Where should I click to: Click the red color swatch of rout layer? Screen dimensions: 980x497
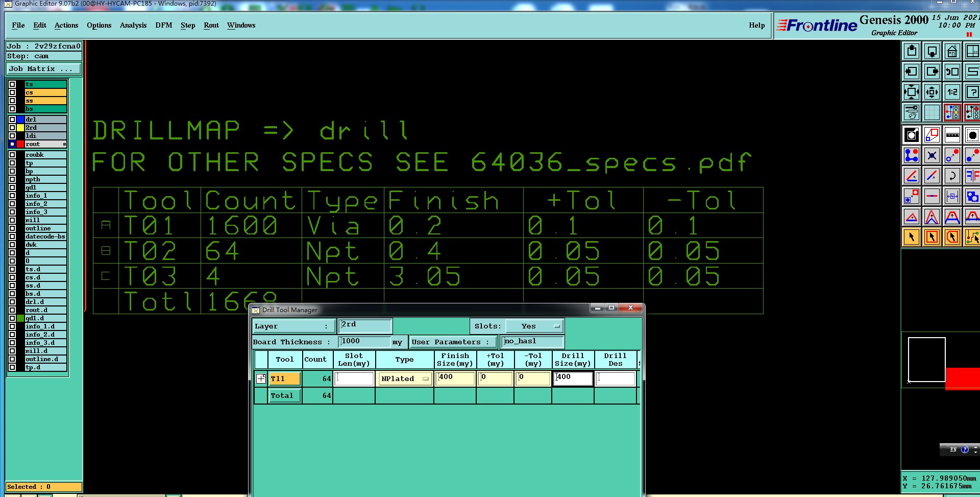[x=20, y=144]
